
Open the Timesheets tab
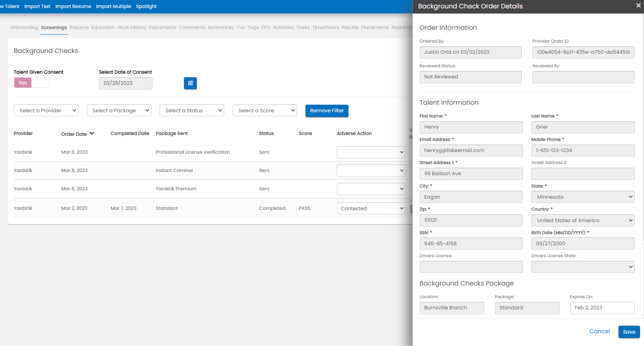tap(325, 27)
